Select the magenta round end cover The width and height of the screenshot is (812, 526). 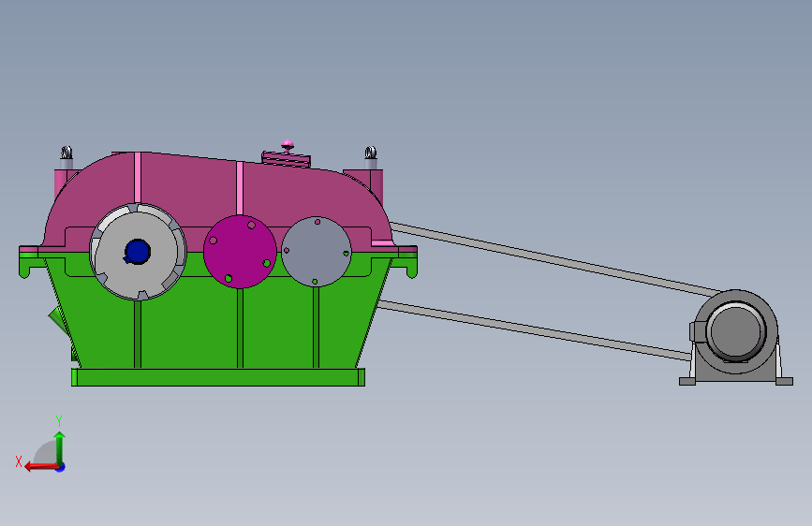coord(240,252)
